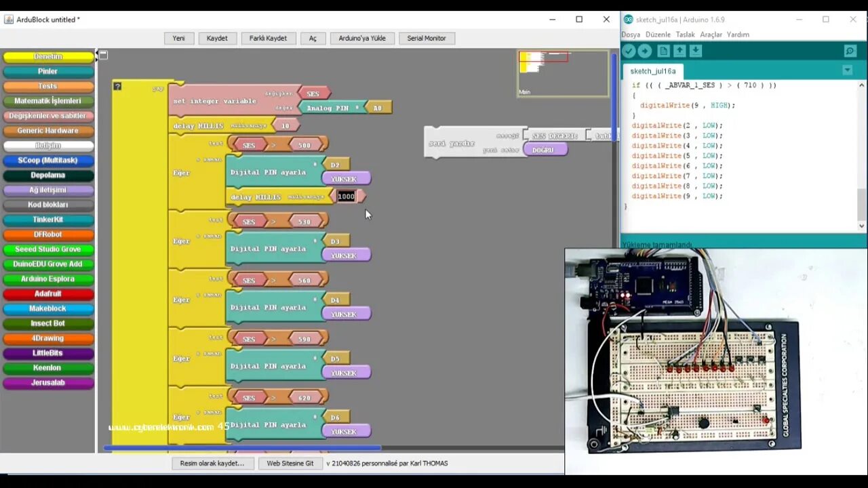Open the LittleBits drawer
The width and height of the screenshot is (868, 488).
48,353
